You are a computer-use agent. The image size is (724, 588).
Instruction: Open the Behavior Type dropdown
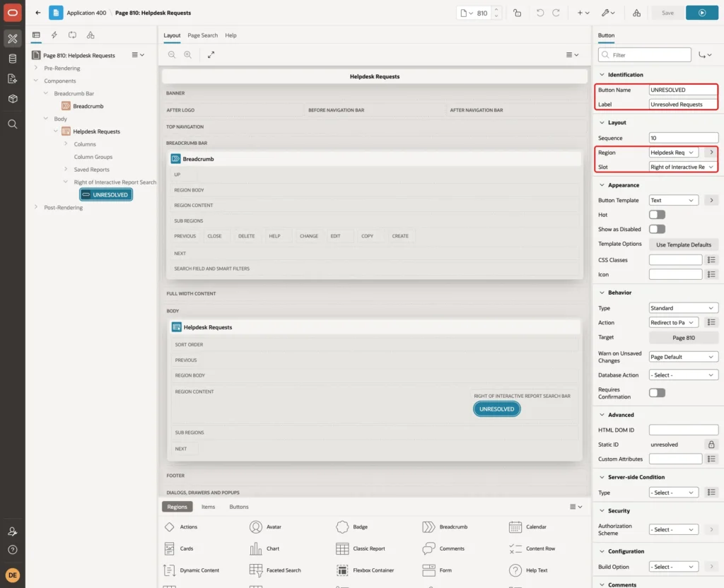point(684,308)
